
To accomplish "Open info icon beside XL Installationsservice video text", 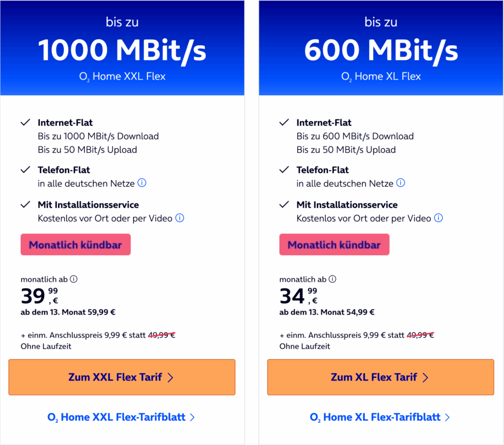I will [x=439, y=218].
